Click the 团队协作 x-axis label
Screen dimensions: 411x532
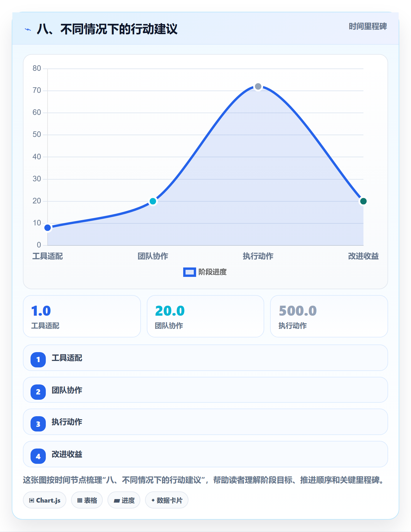(153, 256)
